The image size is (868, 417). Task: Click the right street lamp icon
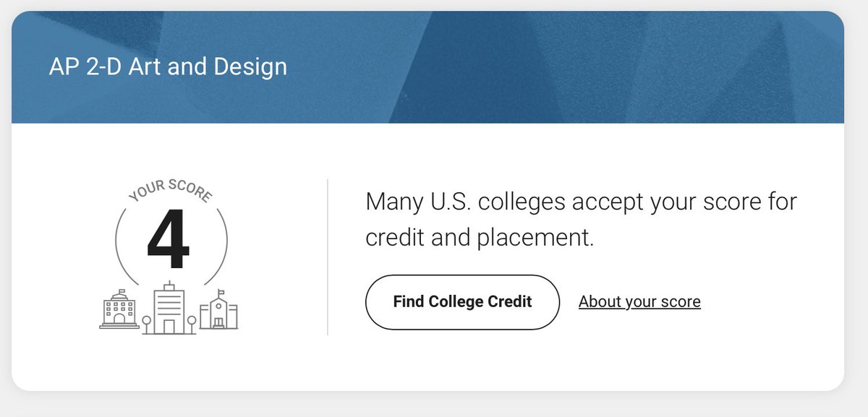[192, 324]
